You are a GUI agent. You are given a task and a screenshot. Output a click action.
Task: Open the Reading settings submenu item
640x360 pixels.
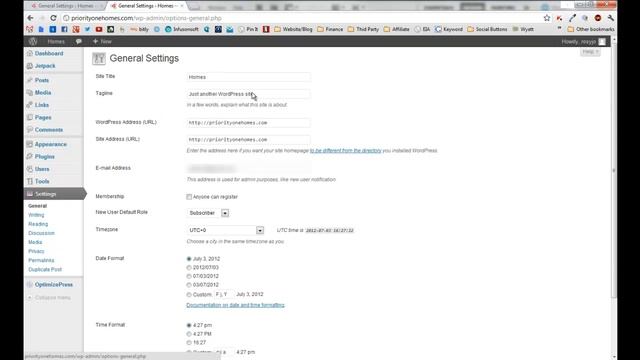(38, 224)
